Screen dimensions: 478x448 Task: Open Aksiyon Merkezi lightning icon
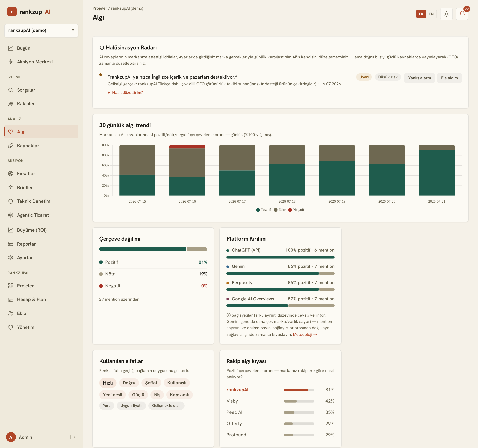pyautogui.click(x=11, y=62)
